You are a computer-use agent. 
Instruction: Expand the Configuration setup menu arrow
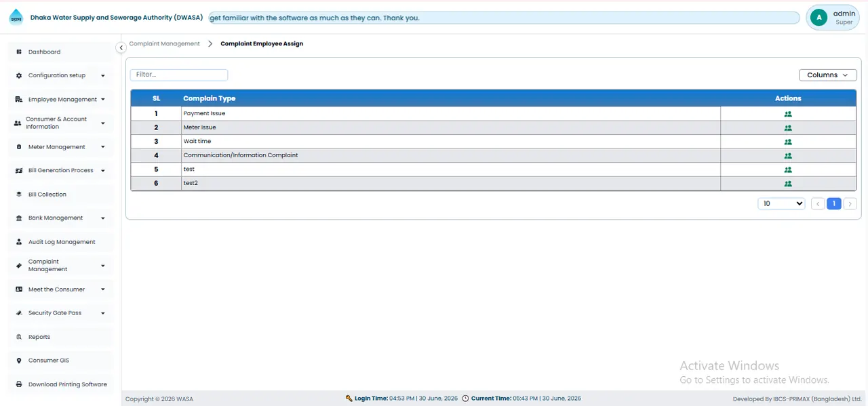click(x=103, y=76)
